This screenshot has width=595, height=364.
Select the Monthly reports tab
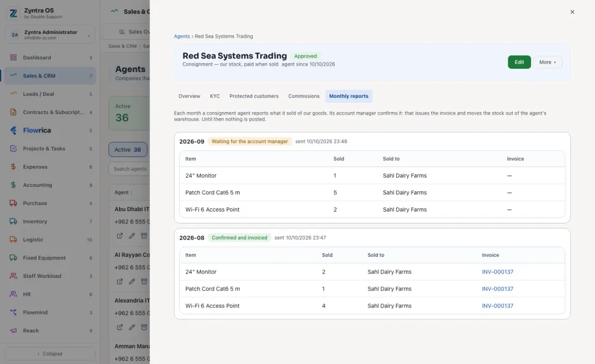349,96
